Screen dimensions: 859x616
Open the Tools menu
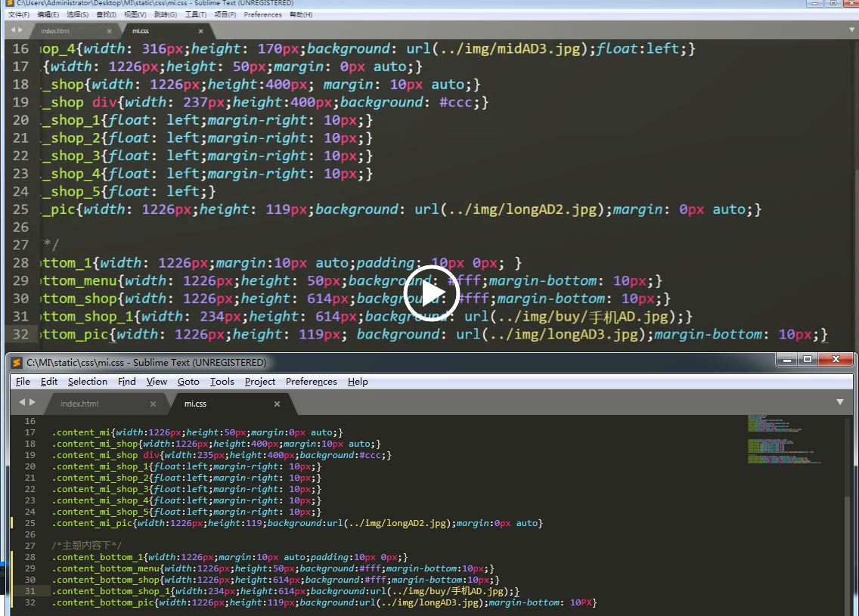tap(222, 382)
